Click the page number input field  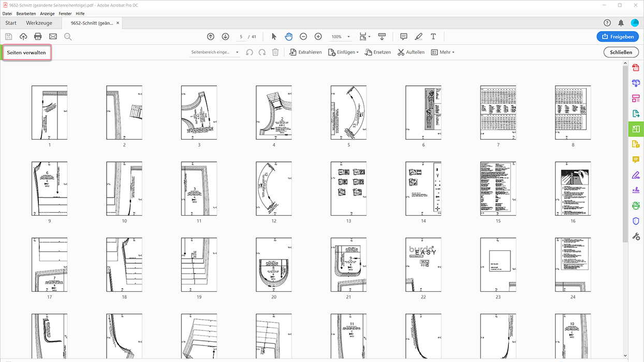coord(242,37)
